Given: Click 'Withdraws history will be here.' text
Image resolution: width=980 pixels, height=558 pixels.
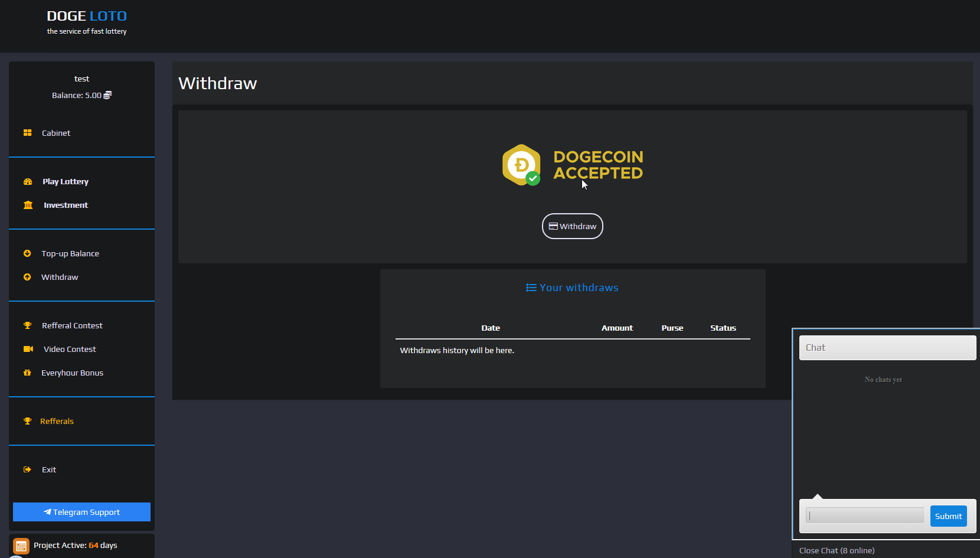Looking at the screenshot, I should (457, 350).
